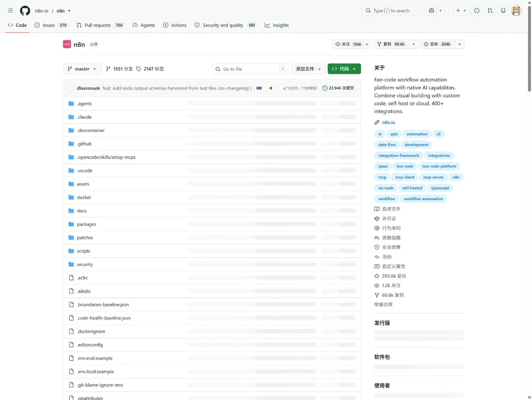Click the n8n repository logo
The width and height of the screenshot is (532, 400).
(x=67, y=44)
